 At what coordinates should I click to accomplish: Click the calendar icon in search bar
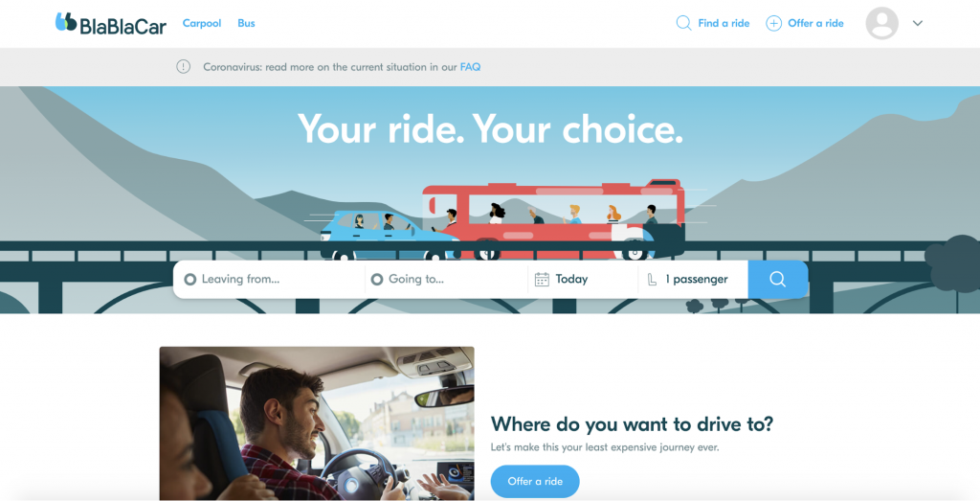pos(542,279)
